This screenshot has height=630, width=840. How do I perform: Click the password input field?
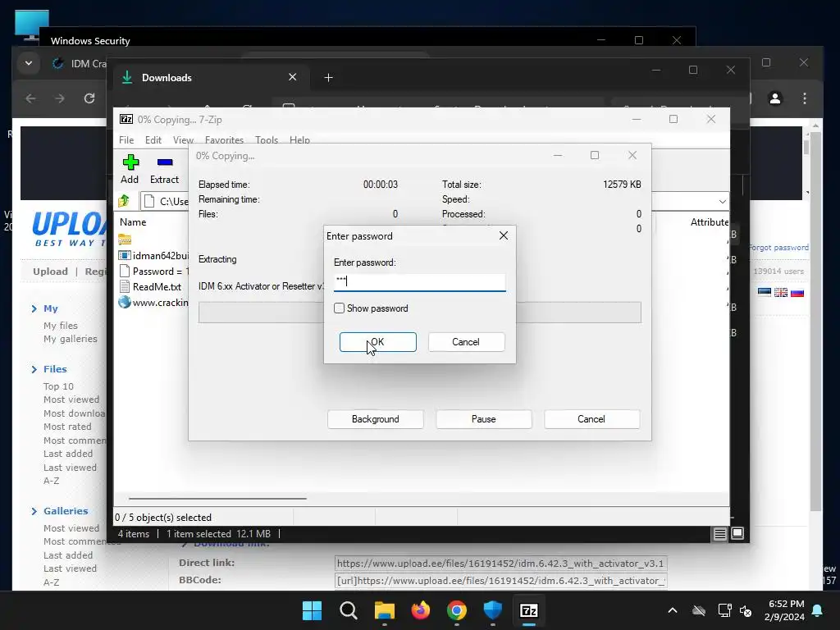(x=419, y=281)
